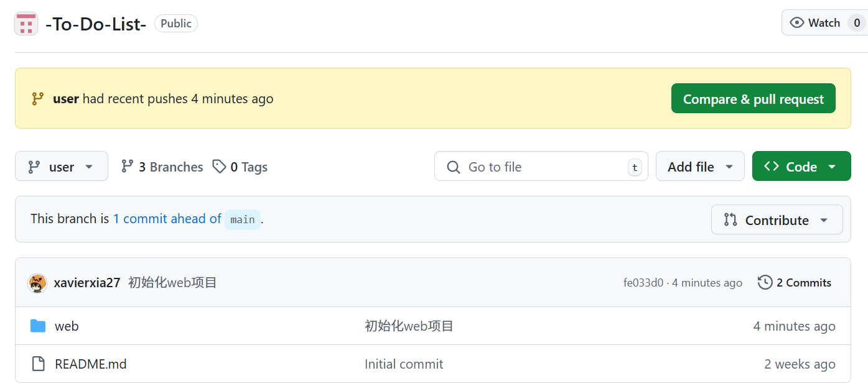Follow the main branch label link
Image resolution: width=868 pixels, height=386 pixels.
[243, 219]
